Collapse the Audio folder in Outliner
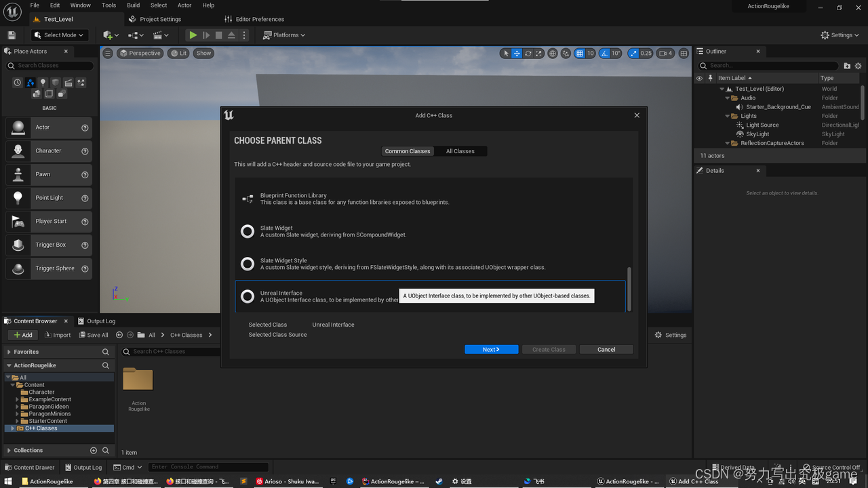The height and width of the screenshot is (488, 868). pos(728,98)
